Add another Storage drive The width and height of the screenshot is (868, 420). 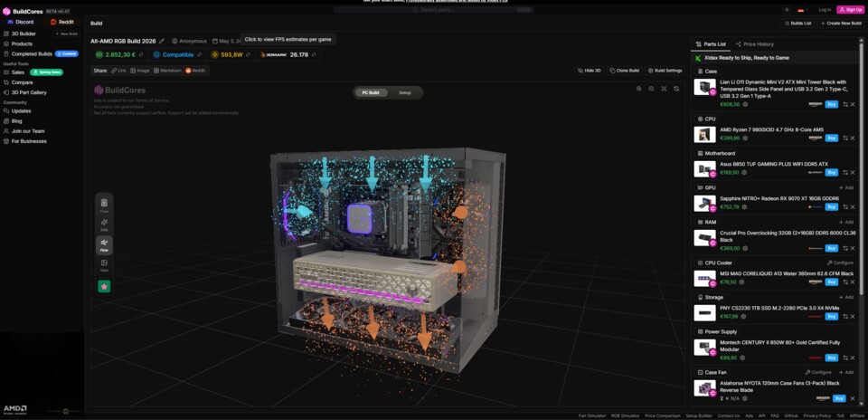846,298
